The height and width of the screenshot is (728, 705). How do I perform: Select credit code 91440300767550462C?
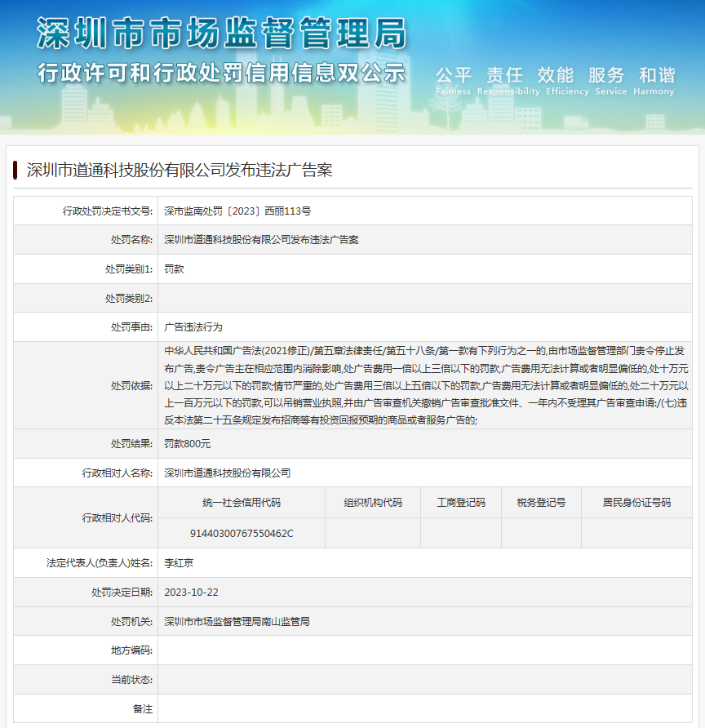click(242, 534)
